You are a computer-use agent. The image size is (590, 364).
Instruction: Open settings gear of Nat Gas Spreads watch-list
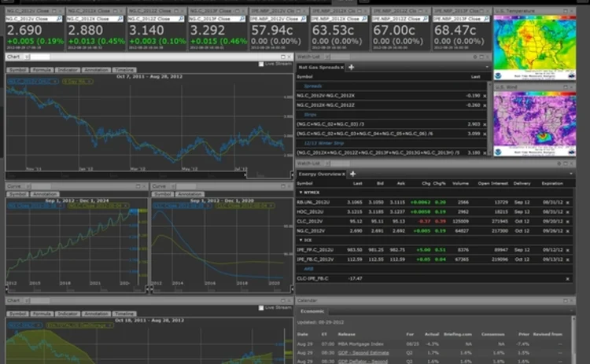point(475,57)
